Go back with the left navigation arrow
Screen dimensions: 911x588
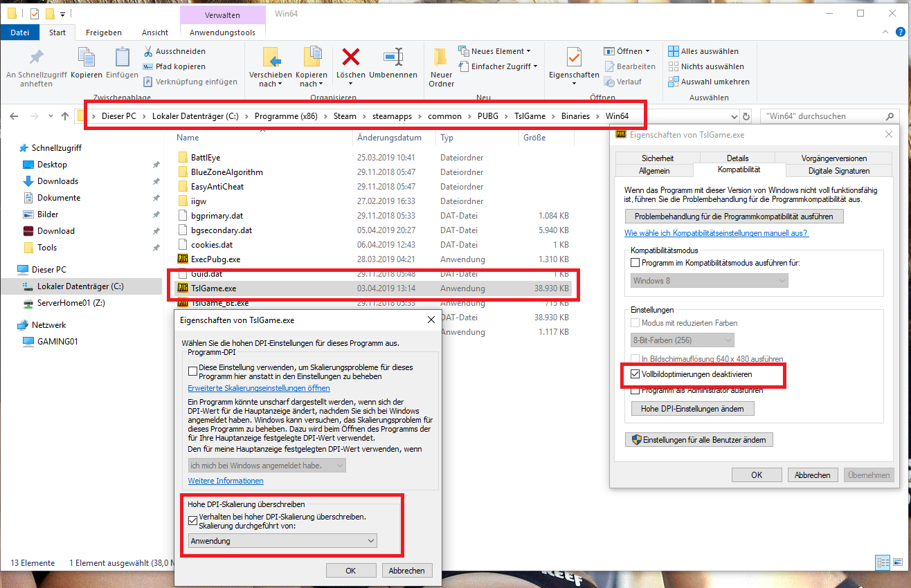pos(14,116)
